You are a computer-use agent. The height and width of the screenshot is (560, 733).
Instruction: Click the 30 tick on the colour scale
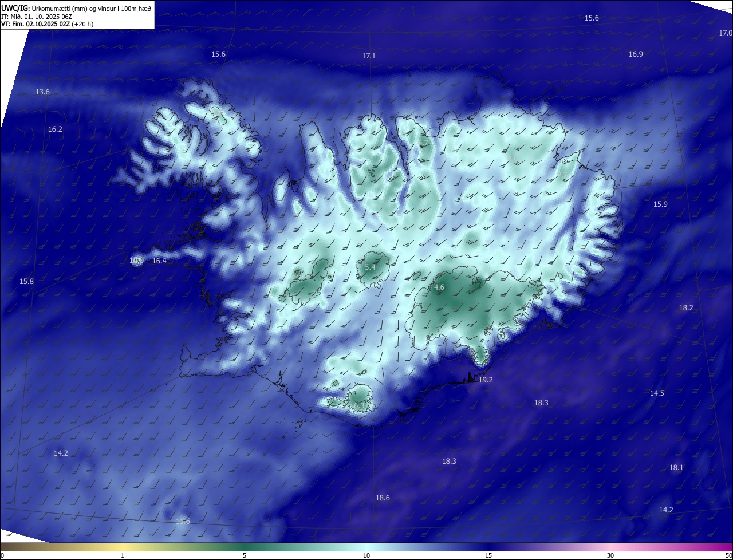coord(610,555)
